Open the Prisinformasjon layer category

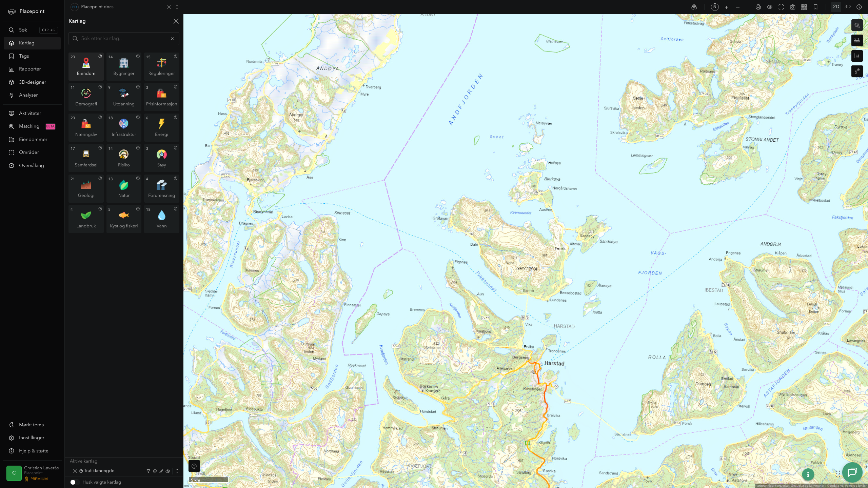162,97
